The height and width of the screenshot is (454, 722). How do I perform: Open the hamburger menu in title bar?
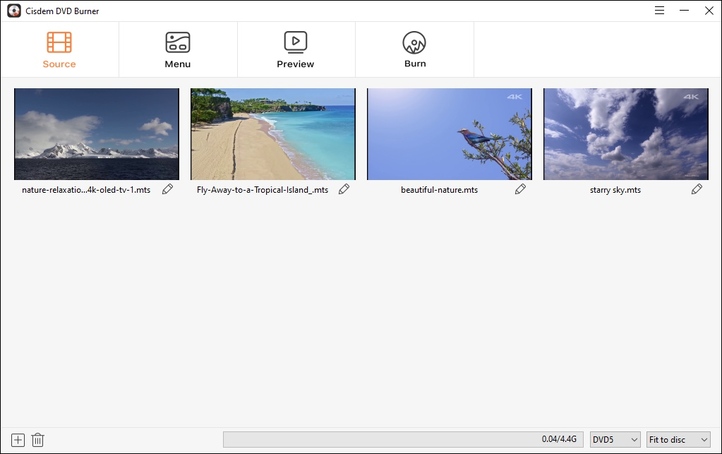(659, 10)
